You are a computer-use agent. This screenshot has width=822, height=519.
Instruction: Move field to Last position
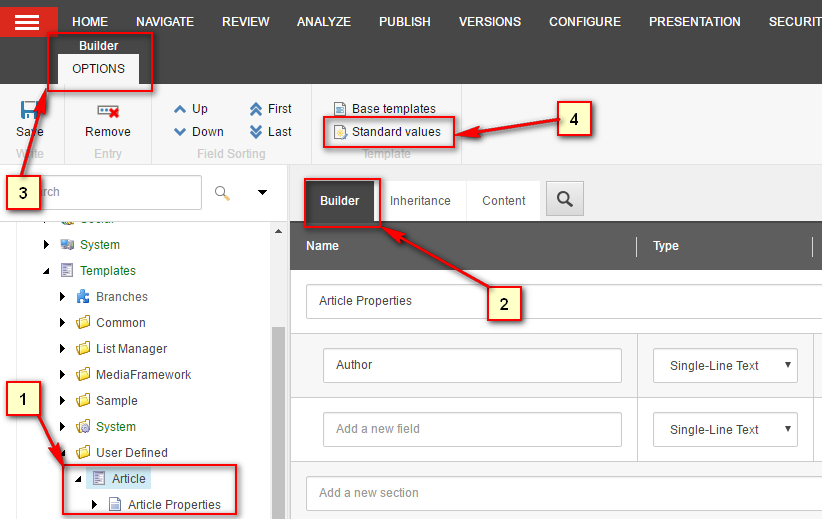(x=256, y=132)
